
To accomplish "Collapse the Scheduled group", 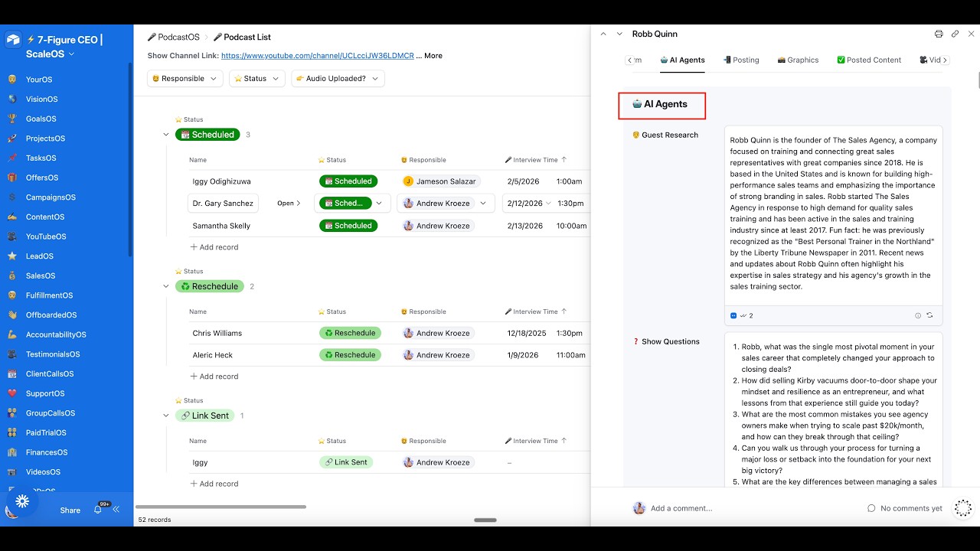I will tap(166, 135).
